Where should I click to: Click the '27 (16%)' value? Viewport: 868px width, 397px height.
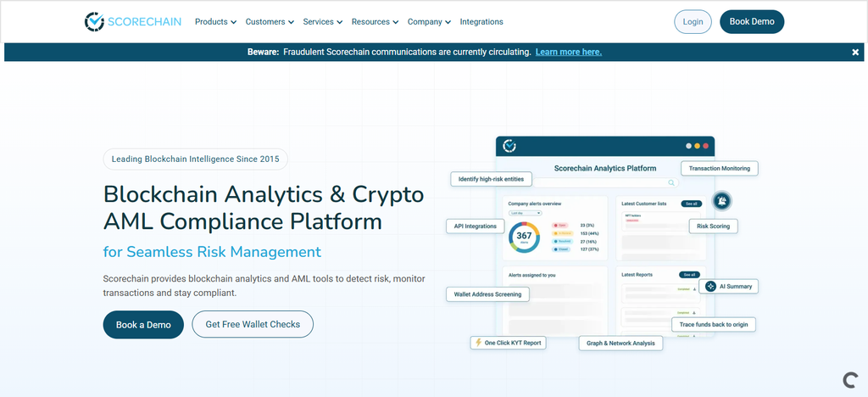tap(588, 242)
